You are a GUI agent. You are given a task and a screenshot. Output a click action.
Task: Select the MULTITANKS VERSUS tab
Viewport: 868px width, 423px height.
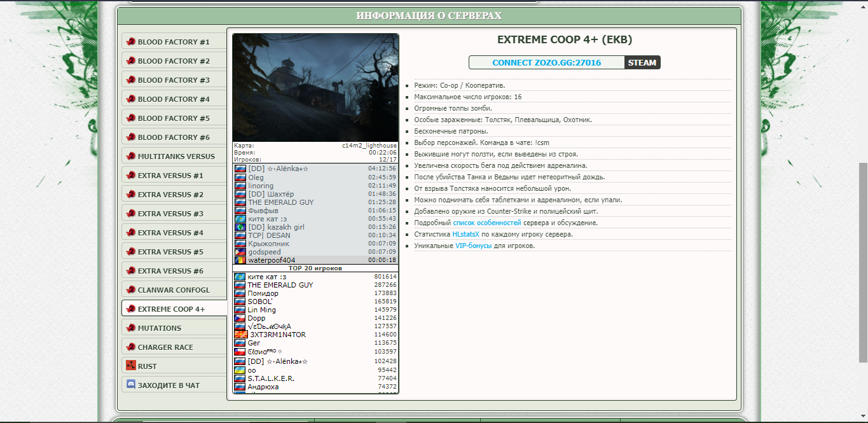click(x=176, y=156)
